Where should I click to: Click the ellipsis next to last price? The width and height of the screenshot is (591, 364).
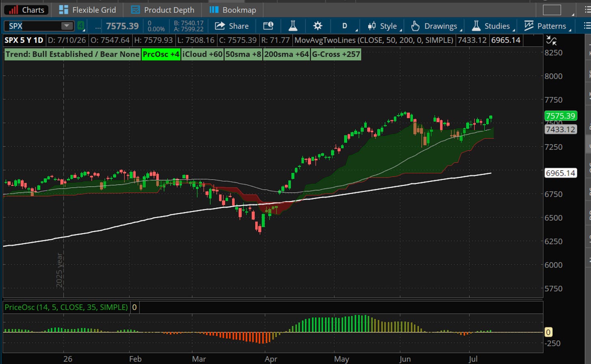[x=98, y=26]
